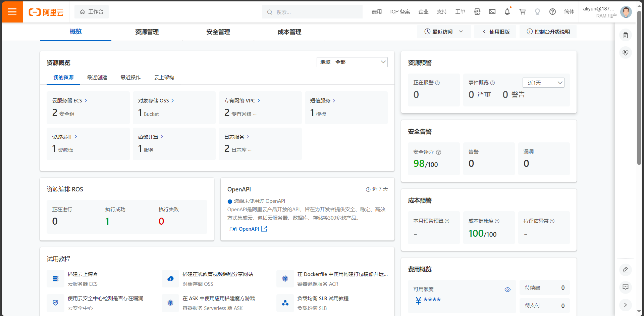This screenshot has width=644, height=316.
Task: Open 函数计算 link
Action: pyautogui.click(x=151, y=137)
